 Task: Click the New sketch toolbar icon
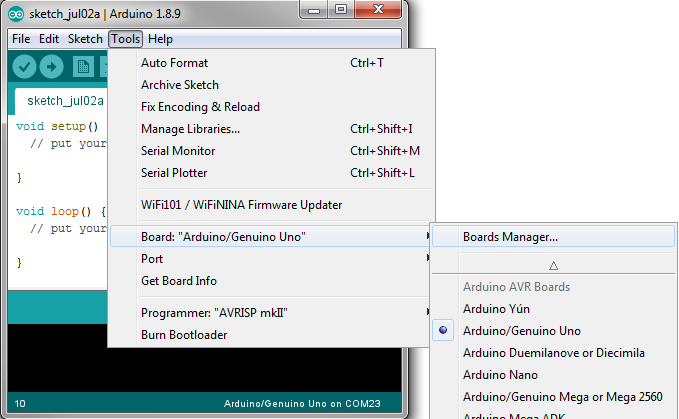click(x=83, y=66)
